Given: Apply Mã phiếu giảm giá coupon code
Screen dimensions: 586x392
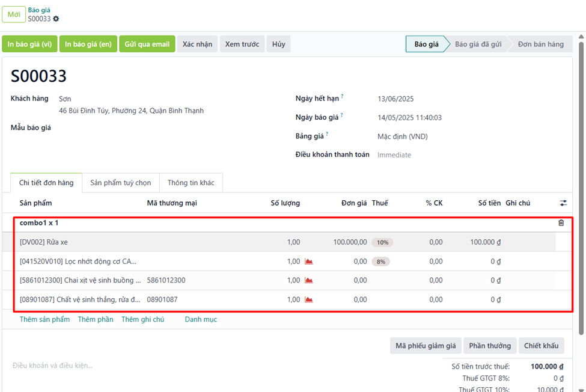Looking at the screenshot, I should point(426,346).
